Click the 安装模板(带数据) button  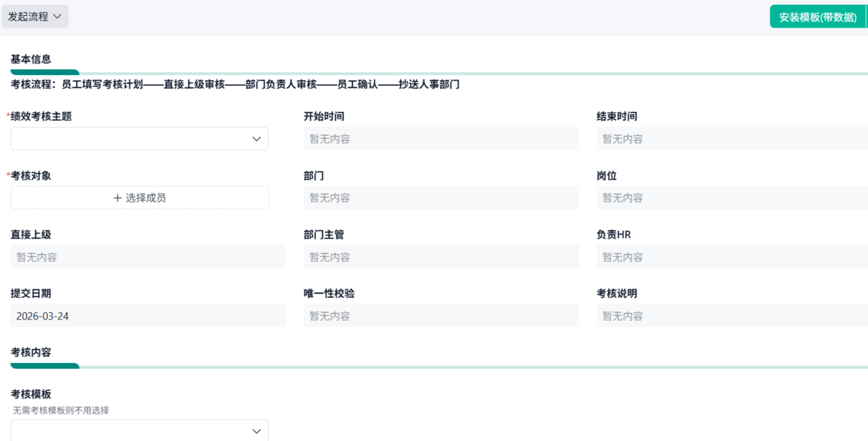[817, 16]
